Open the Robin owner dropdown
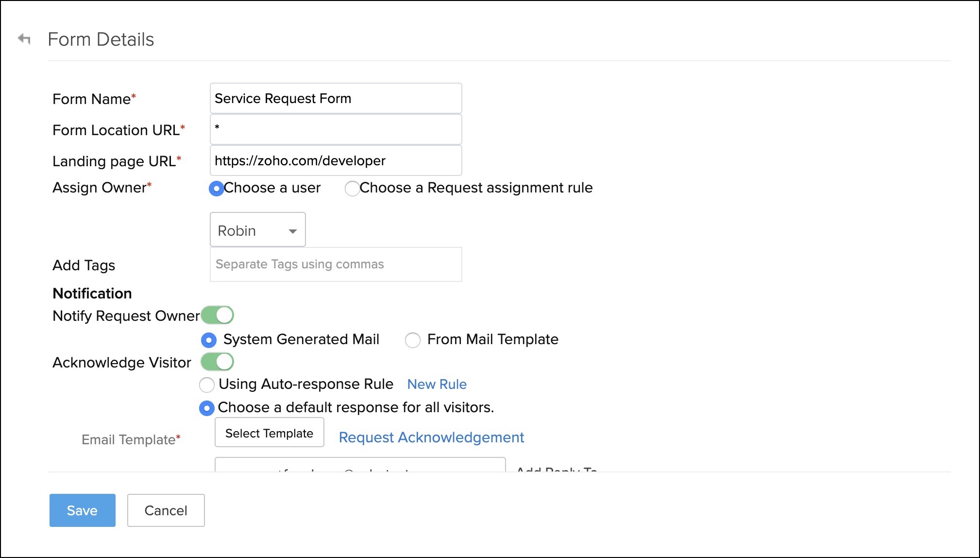The width and height of the screenshot is (980, 558). point(257,230)
